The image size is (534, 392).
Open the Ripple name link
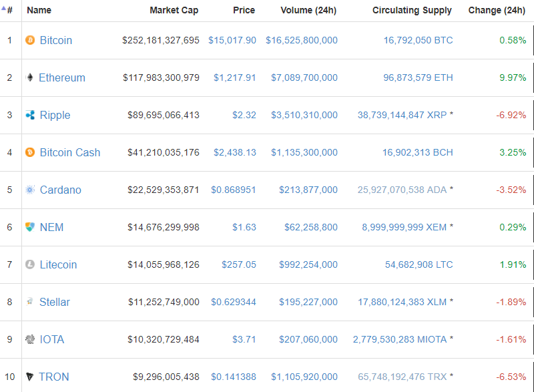[55, 115]
